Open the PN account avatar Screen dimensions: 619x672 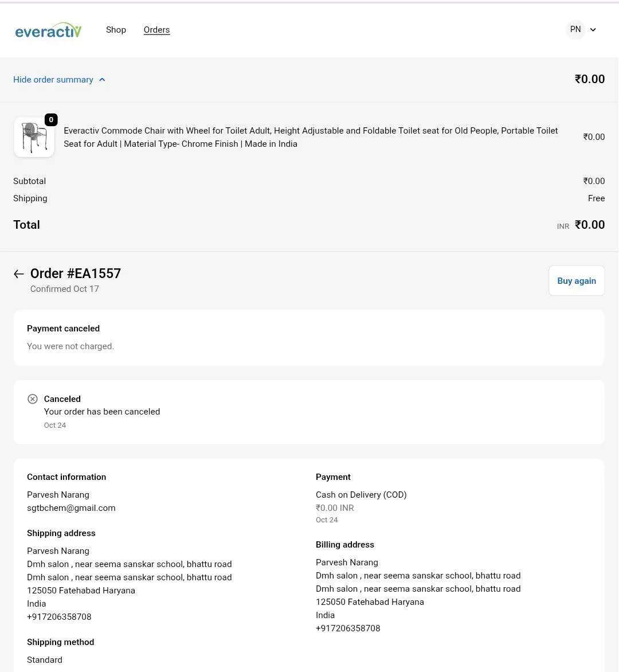pyautogui.click(x=575, y=30)
